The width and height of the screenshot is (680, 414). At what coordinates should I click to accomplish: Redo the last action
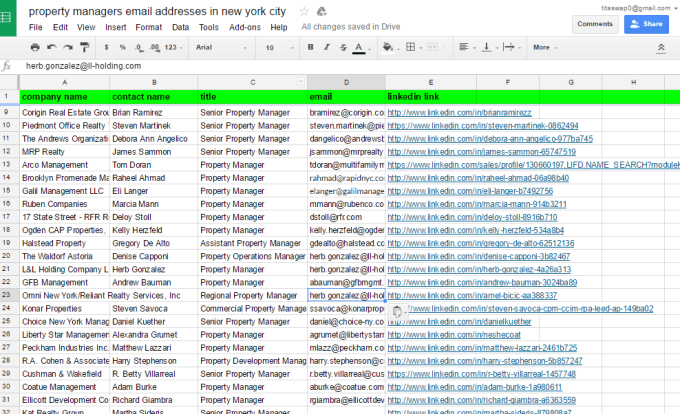click(x=68, y=47)
